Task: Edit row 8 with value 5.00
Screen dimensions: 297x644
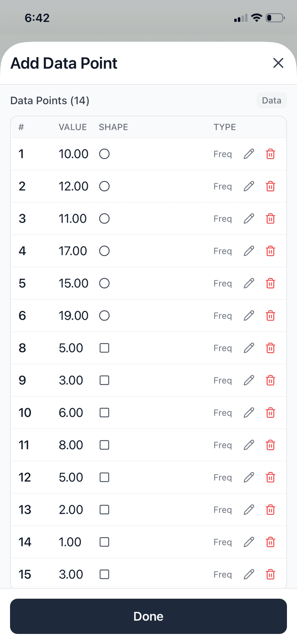Action: coord(249,348)
